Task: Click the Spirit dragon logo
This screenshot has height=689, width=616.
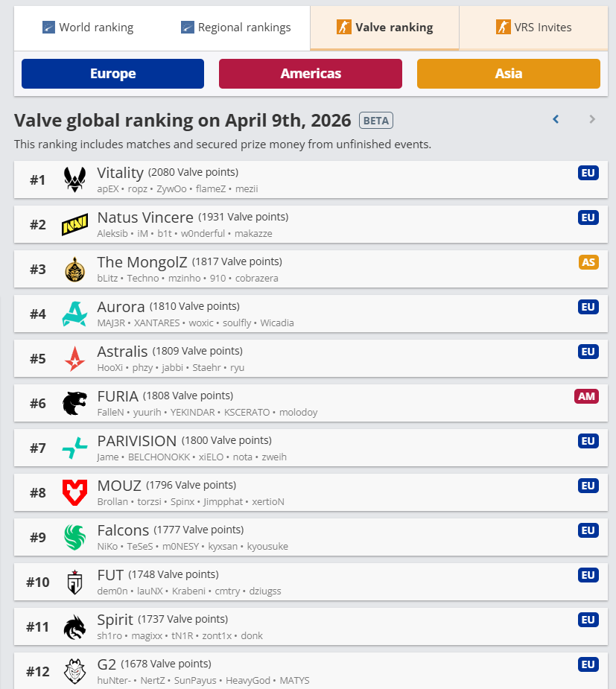Action: tap(74, 626)
